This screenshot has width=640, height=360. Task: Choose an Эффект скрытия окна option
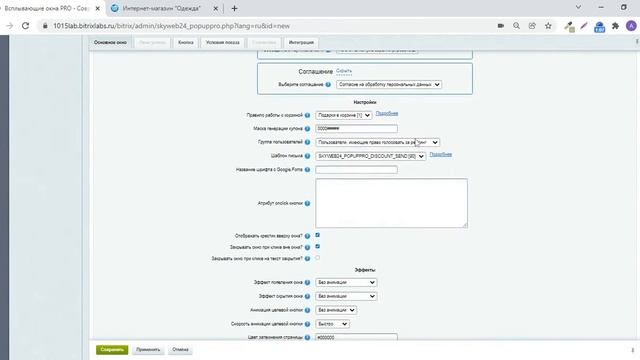346,296
